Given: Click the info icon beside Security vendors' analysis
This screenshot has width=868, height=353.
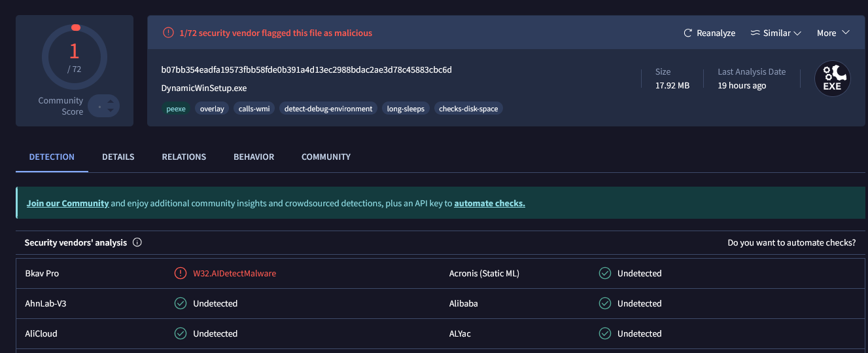Looking at the screenshot, I should tap(137, 242).
